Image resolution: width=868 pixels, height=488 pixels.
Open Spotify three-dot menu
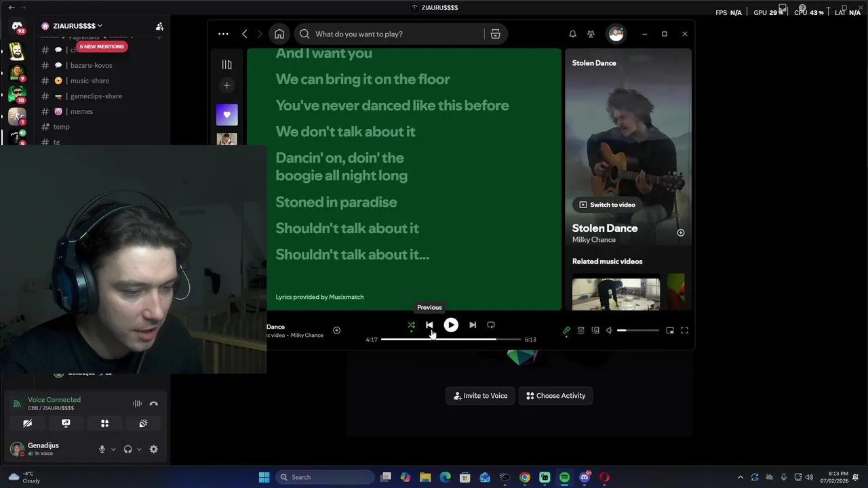point(223,34)
